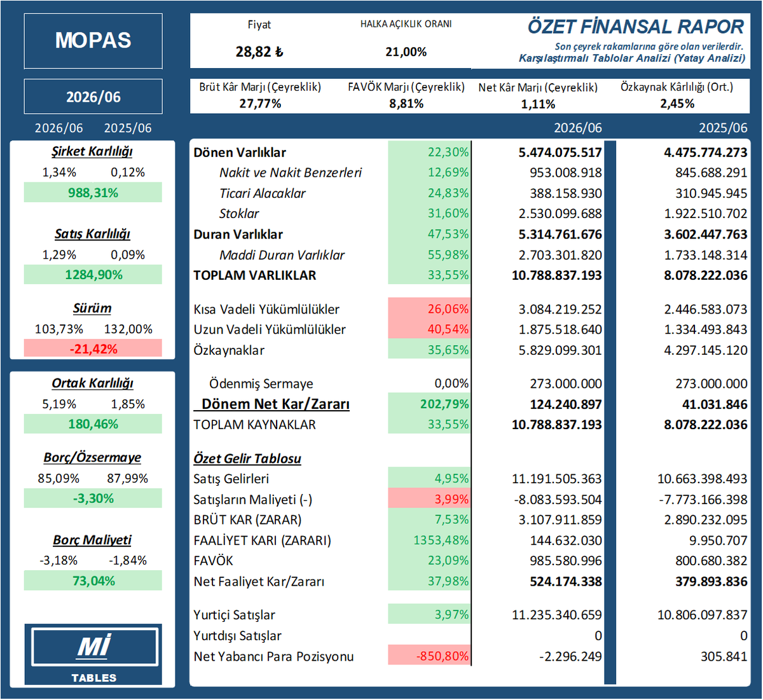The height and width of the screenshot is (700, 763).
Task: Click 2025/06 value 305.841
Action: click(724, 657)
